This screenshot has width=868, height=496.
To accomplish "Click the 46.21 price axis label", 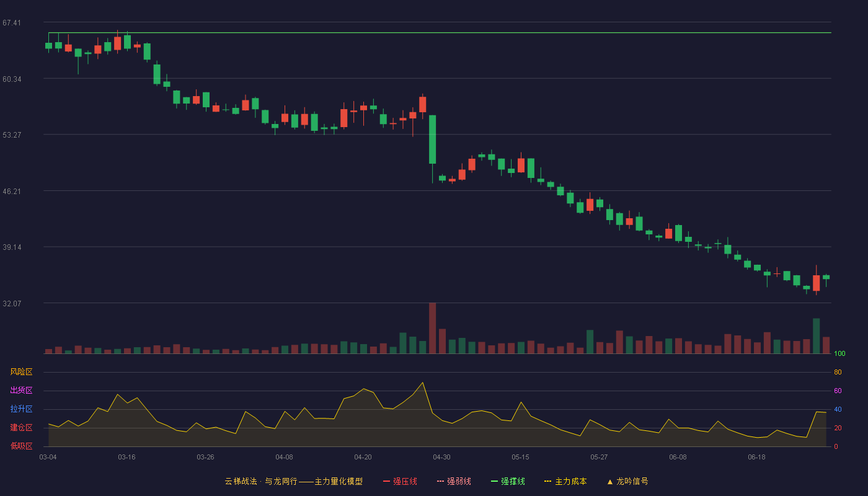I will click(12, 191).
